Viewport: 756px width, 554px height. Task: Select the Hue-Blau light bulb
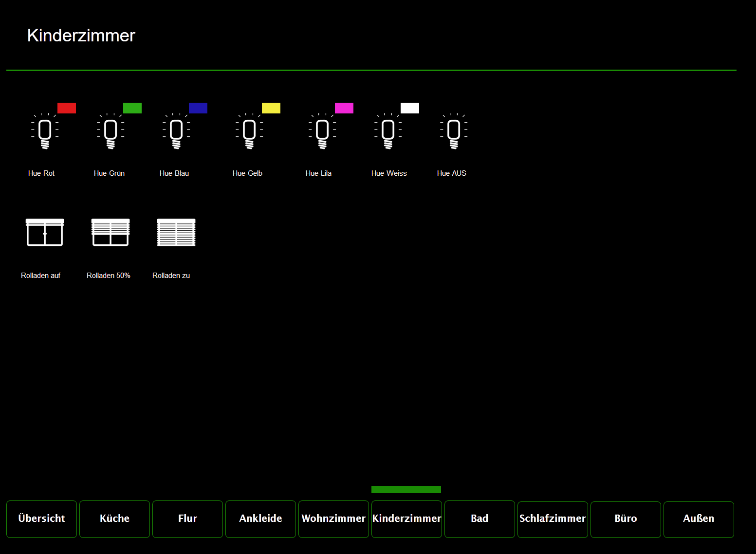coord(176,131)
